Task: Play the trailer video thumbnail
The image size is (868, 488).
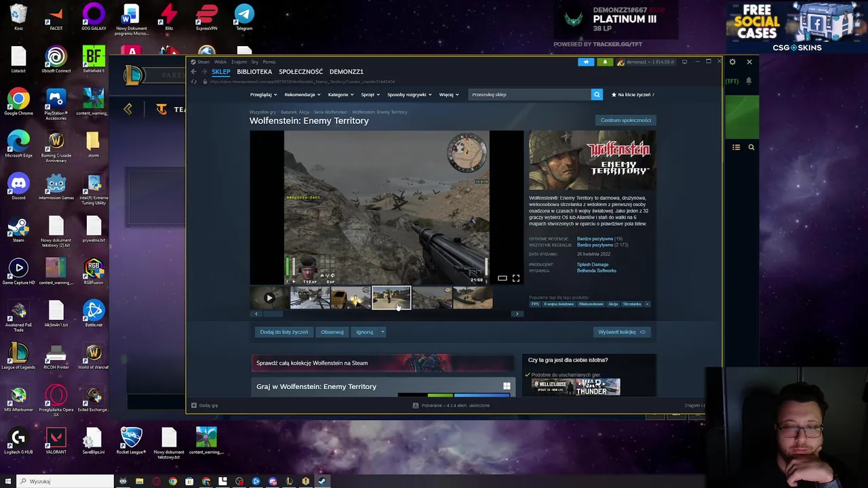Action: 269,298
